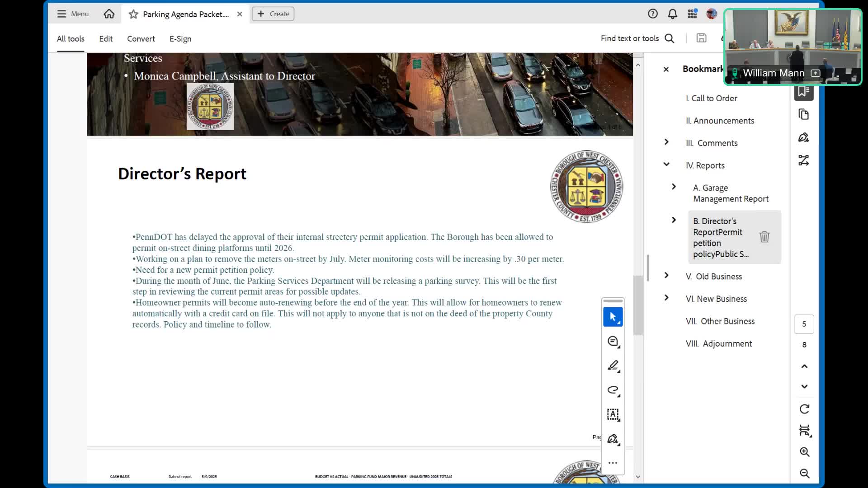
Task: Go to VIII. Adjournment bookmark
Action: pos(718,343)
